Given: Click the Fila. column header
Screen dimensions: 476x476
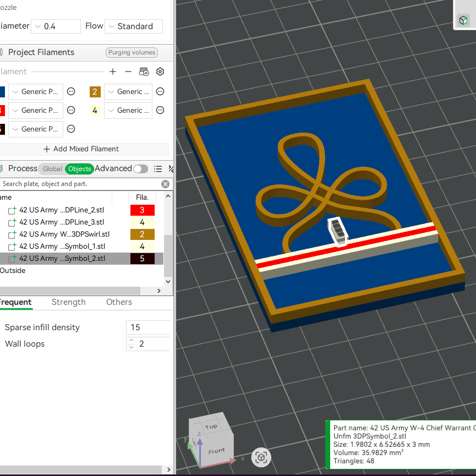Looking at the screenshot, I should [x=142, y=198].
